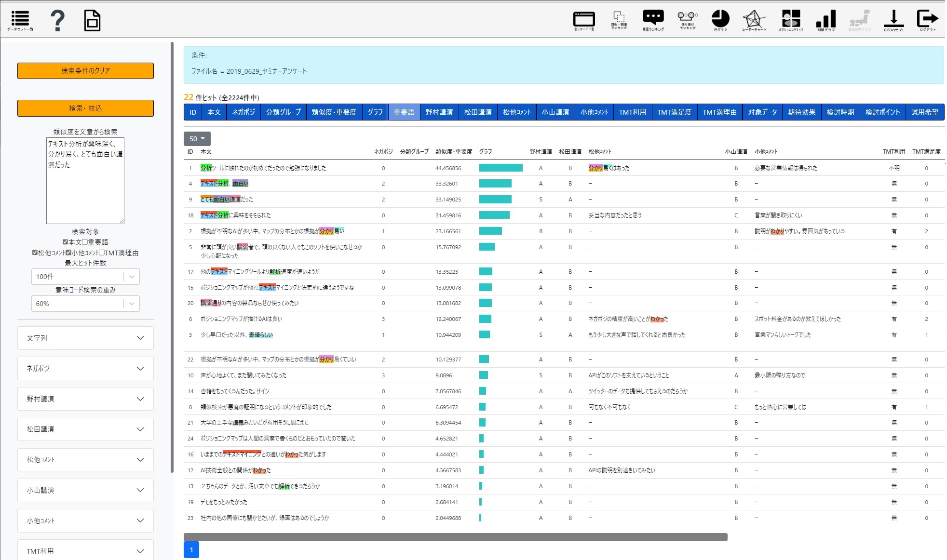Enable the 重要語 search target checkbox
The image size is (947, 560).
click(x=85, y=242)
